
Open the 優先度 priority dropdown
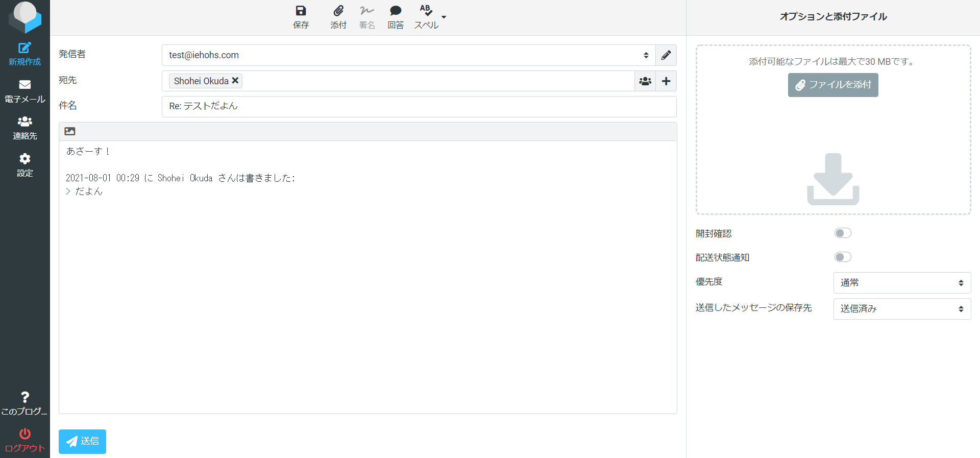[901, 283]
